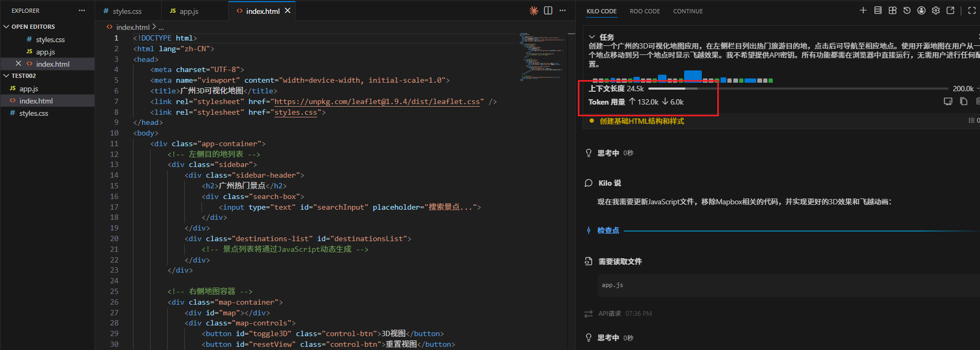Screen dimensions: 980x350
Task: Open the Kilo Code prompts list icon
Action: [878, 10]
